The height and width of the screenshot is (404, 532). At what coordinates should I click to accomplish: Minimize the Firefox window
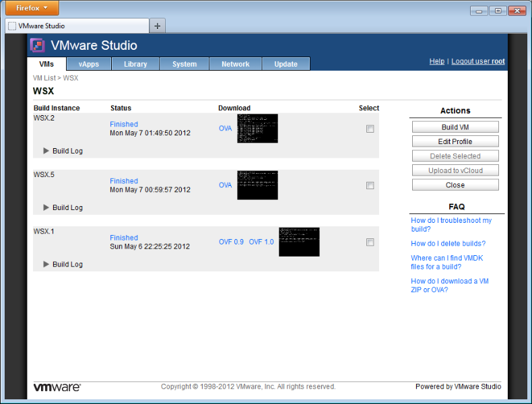pos(479,11)
